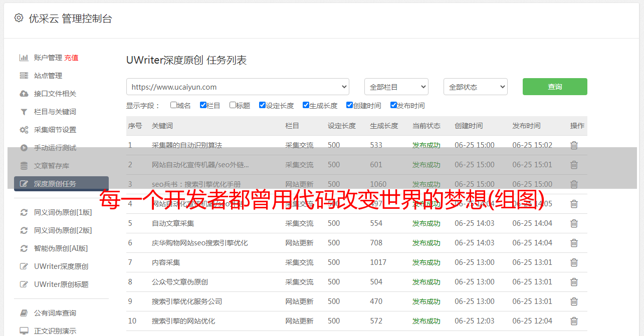Enable the 域名 field checkbox

173,105
